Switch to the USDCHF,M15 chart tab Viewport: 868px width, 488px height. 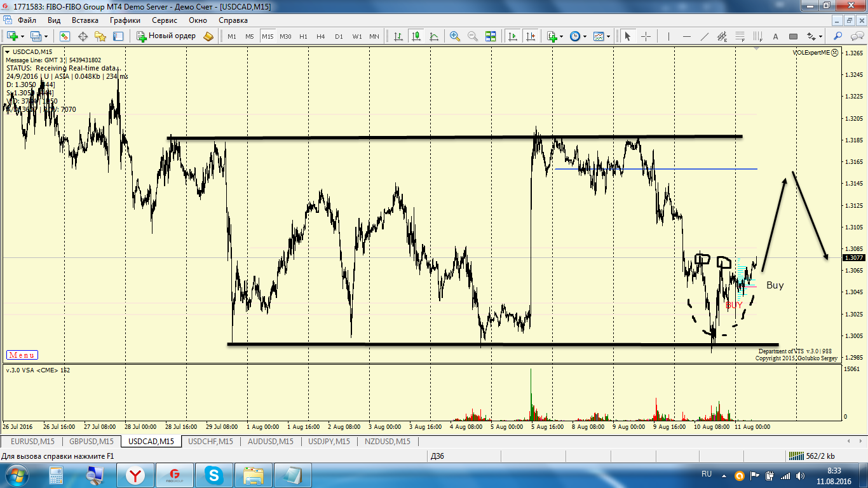pos(211,442)
